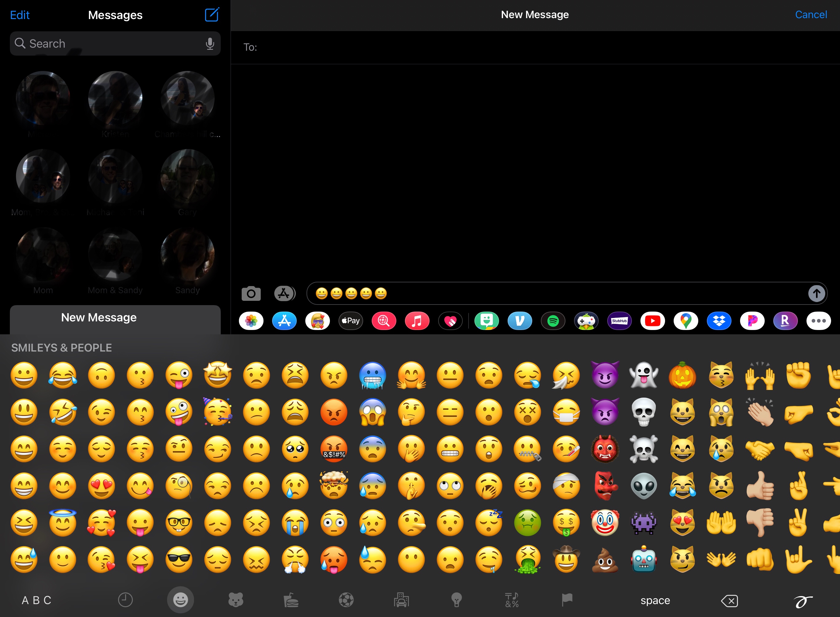
Task: Switch to handwriting scribble input
Action: (x=802, y=601)
